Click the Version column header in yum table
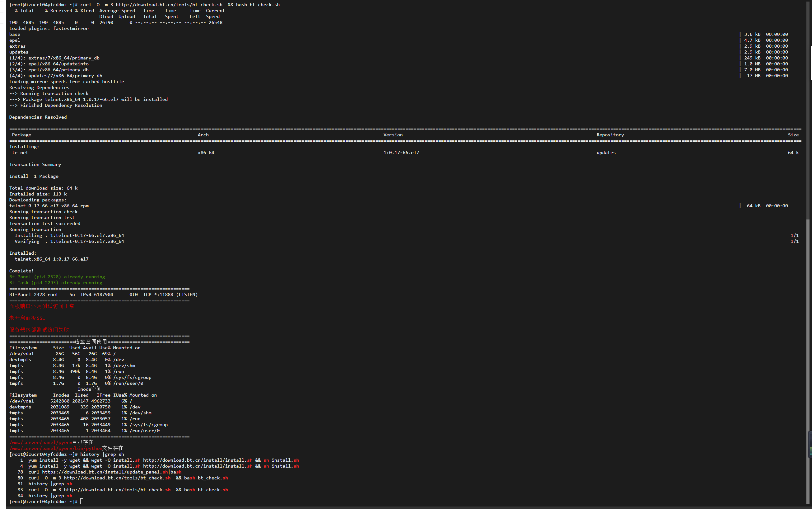 393,135
